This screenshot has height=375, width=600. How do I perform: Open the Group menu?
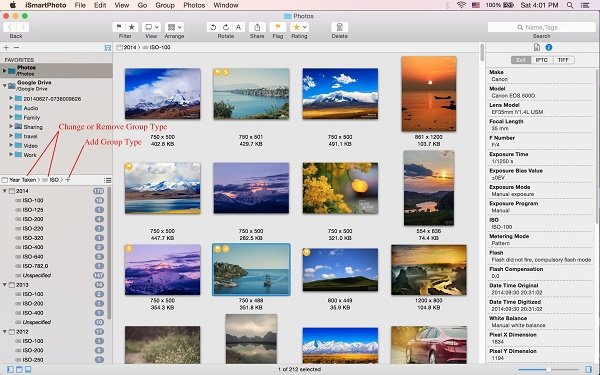(165, 5)
